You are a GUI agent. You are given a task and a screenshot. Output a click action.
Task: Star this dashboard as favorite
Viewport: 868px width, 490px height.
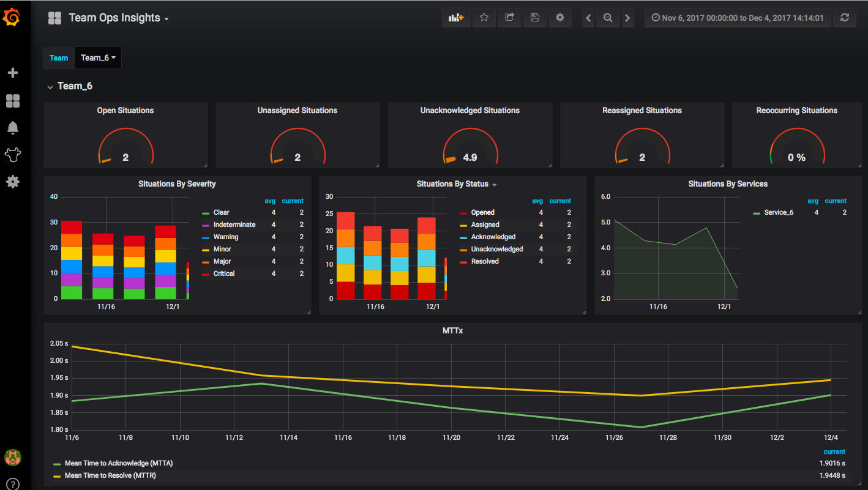tap(484, 18)
